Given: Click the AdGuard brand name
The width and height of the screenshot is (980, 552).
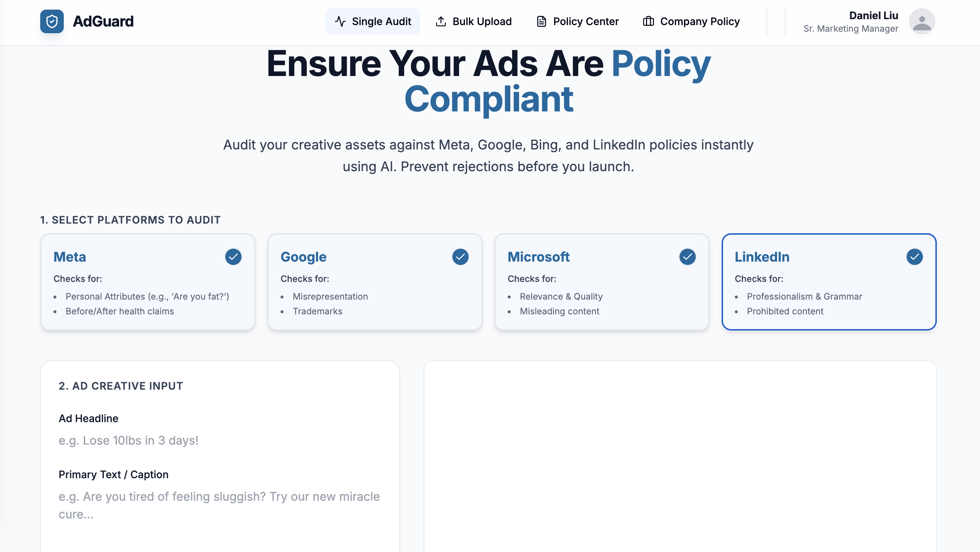Looking at the screenshot, I should click(103, 21).
